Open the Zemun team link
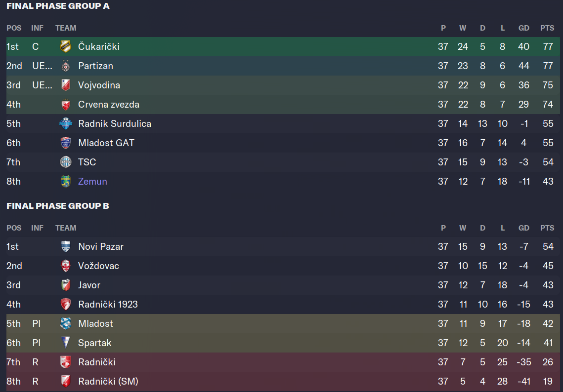This screenshot has height=392, width=563. coord(92,182)
